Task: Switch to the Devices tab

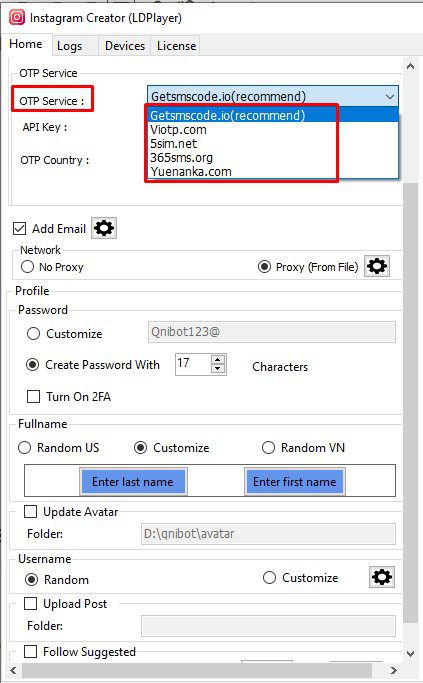Action: [125, 46]
